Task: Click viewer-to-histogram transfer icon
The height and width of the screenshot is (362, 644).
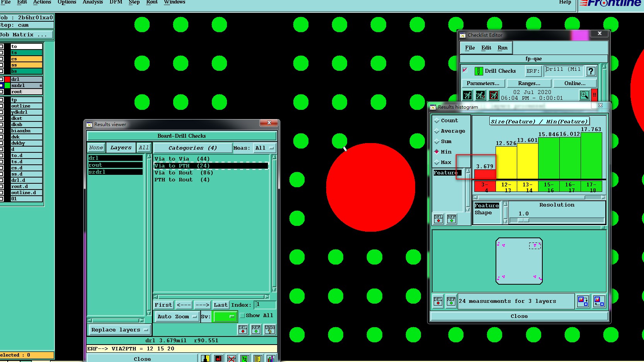Action: tap(599, 301)
